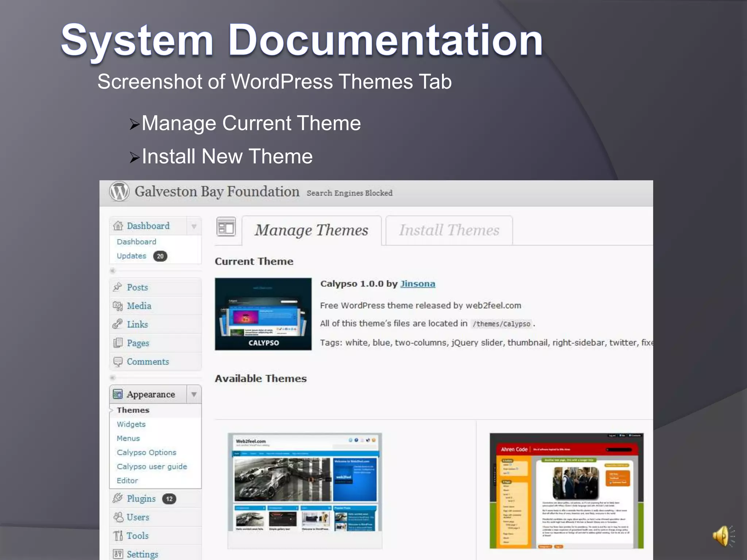Open the Manage Themes tab

(x=311, y=230)
